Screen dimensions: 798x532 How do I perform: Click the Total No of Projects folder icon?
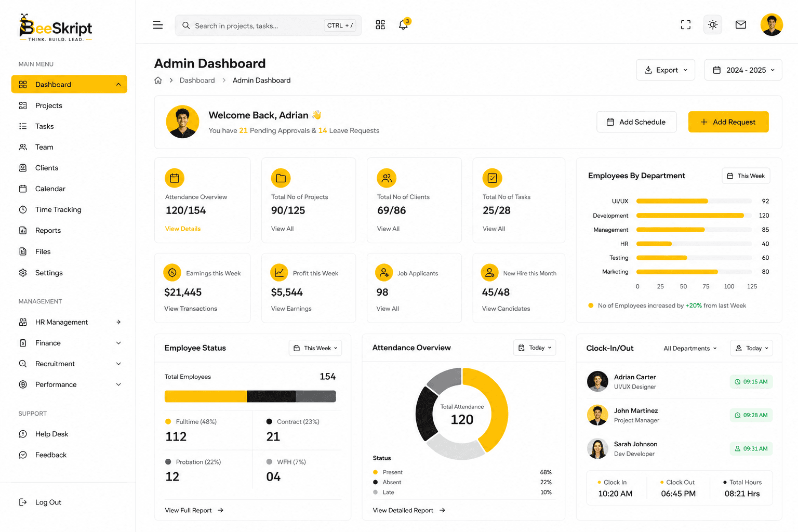pos(281,178)
